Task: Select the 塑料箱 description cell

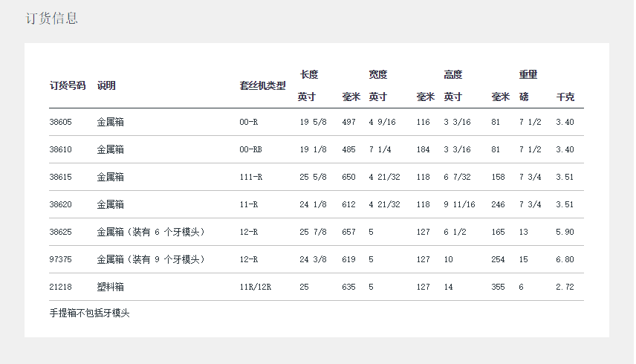Action: pyautogui.click(x=110, y=287)
